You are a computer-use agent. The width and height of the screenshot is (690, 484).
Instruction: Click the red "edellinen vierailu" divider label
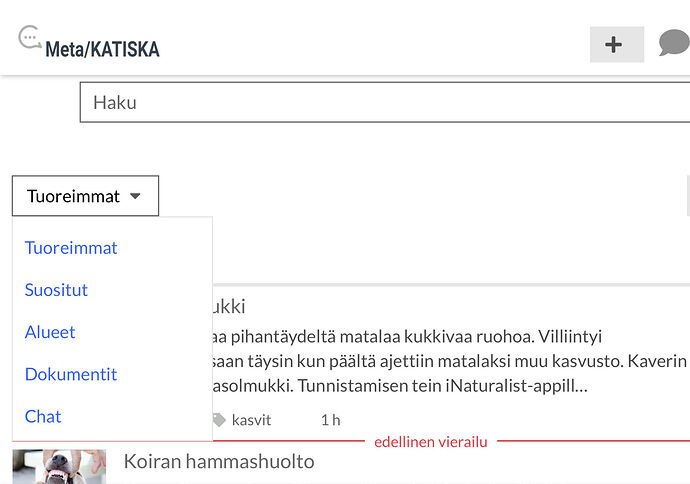[429, 441]
